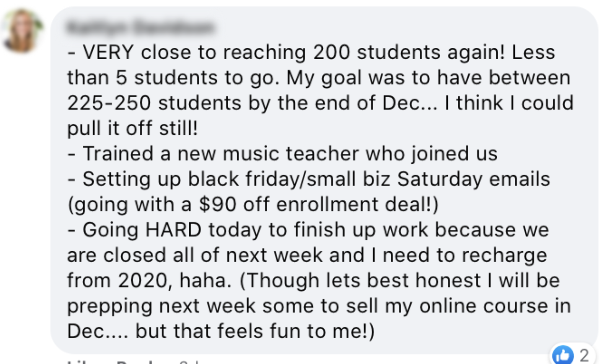
Task: Click the 'Going HARD today' line
Action: point(308,230)
